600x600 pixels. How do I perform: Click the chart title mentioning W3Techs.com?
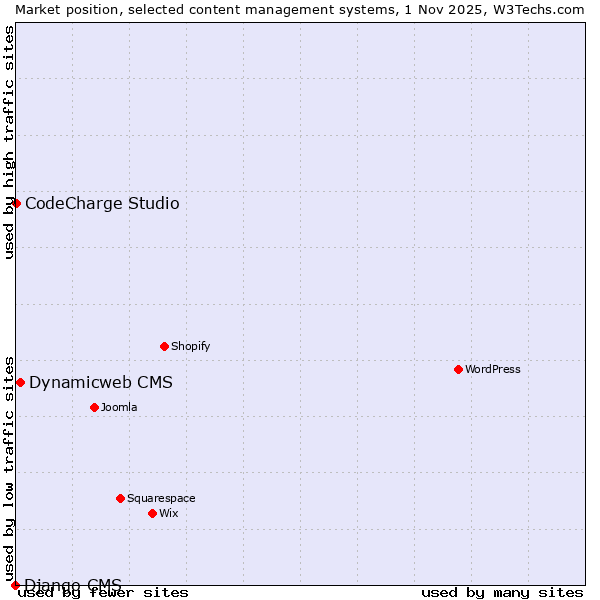point(300,9)
